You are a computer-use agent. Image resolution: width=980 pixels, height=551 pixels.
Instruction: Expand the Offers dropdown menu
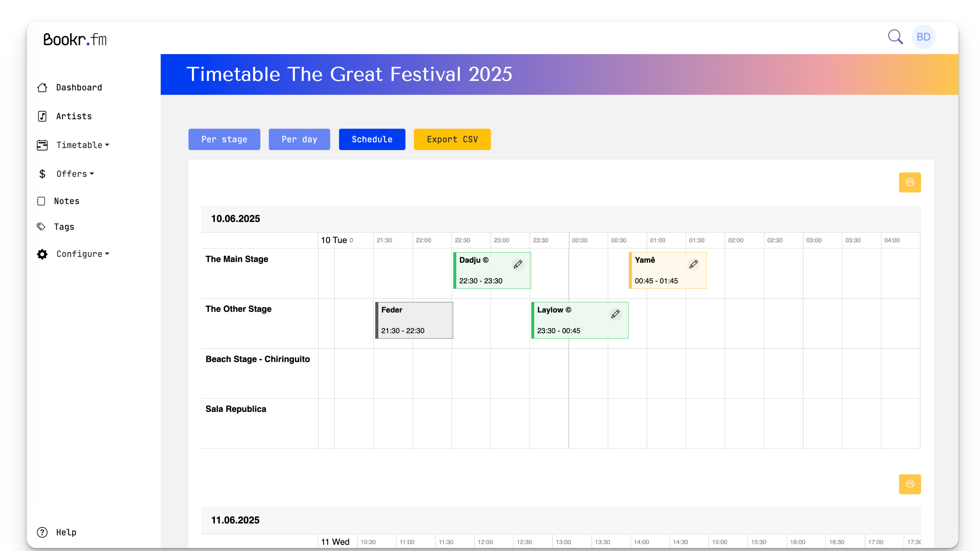[x=75, y=174]
